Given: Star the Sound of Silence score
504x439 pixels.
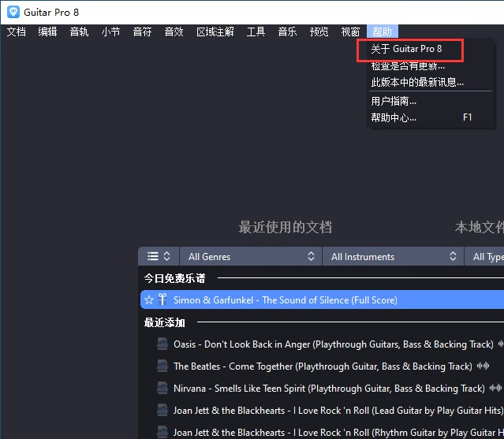Looking at the screenshot, I should [x=149, y=300].
